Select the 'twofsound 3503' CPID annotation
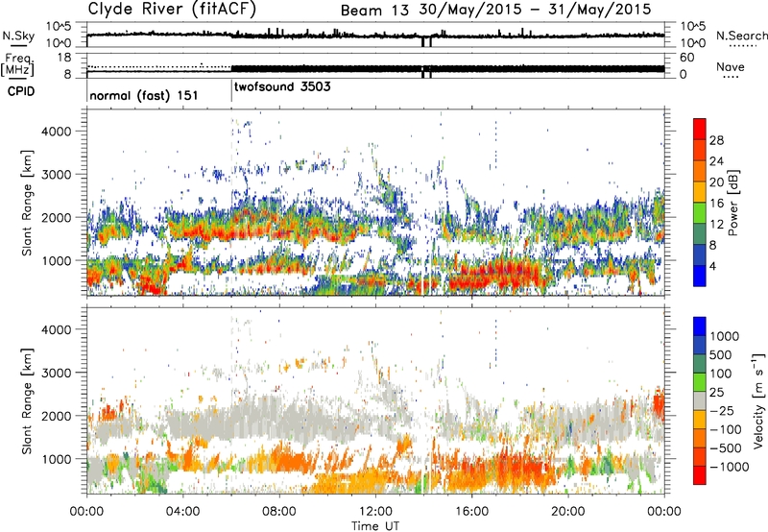 [x=282, y=86]
